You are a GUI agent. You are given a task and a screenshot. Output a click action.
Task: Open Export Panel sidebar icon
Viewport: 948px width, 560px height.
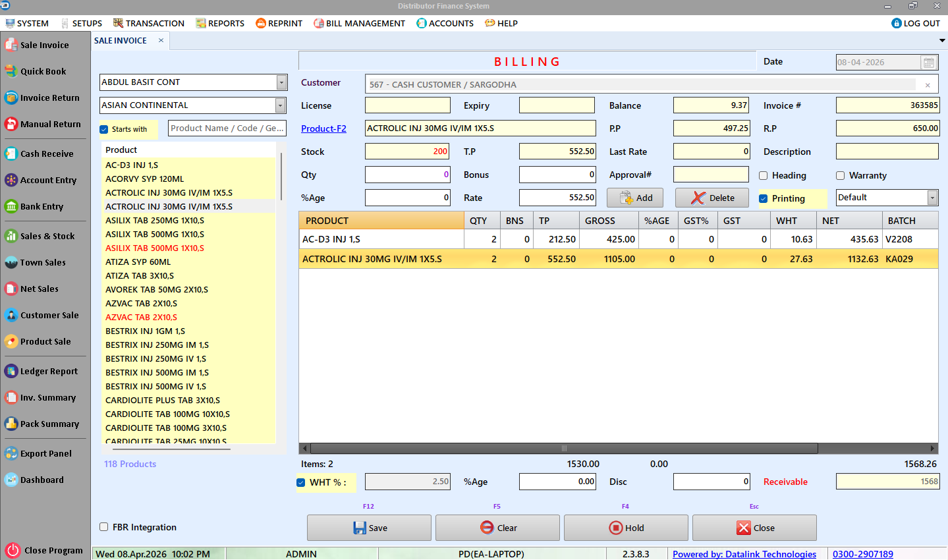point(11,453)
